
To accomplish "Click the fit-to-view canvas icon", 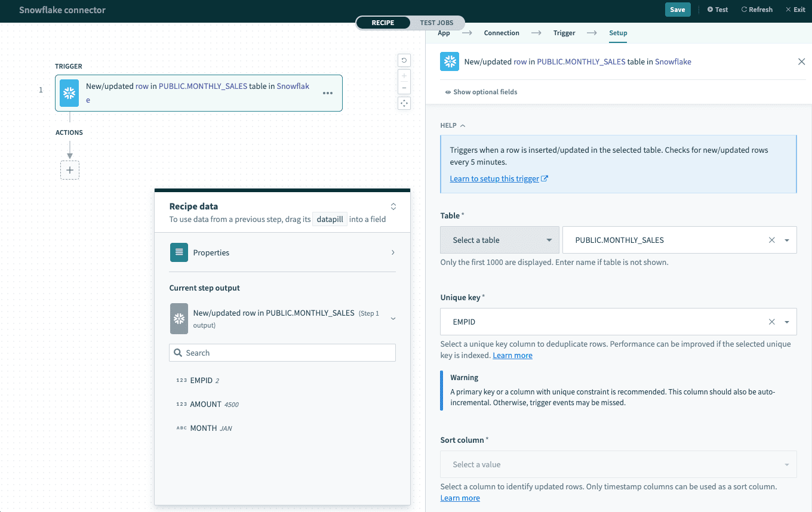I will [x=404, y=103].
